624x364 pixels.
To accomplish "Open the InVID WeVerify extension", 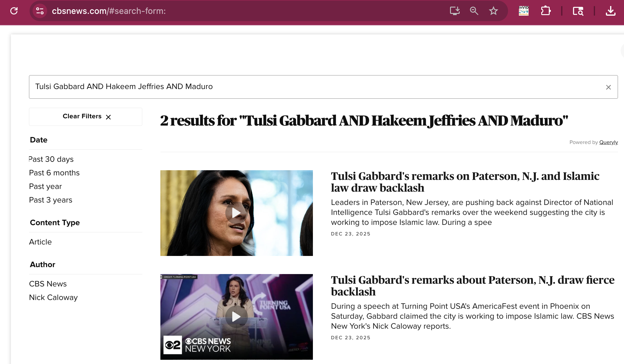I will tap(523, 11).
